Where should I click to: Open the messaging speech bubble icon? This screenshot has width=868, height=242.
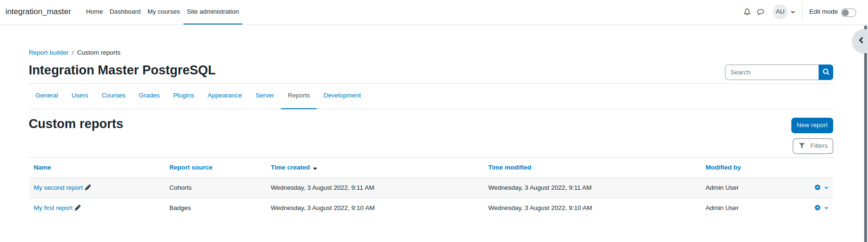[760, 12]
